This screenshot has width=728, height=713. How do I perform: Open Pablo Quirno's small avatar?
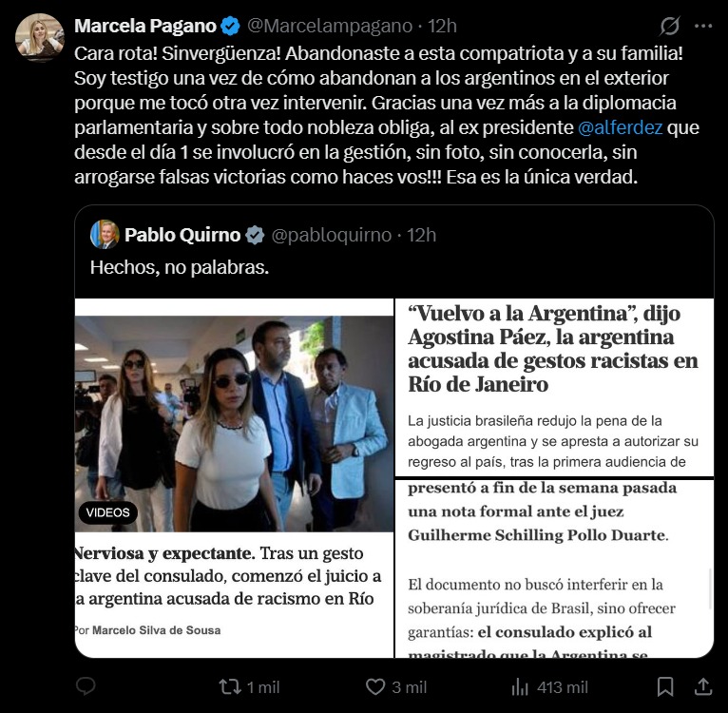[x=105, y=235]
